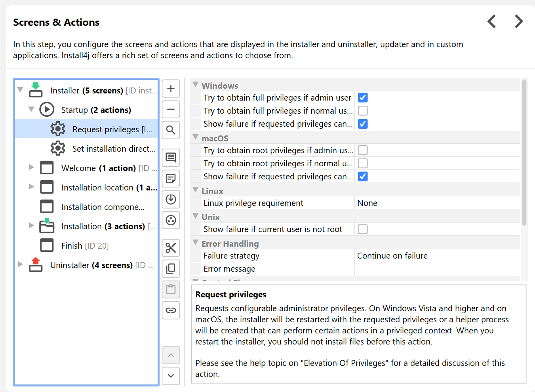535x392 pixels.
Task: Click the magnifier search icon
Action: tap(171, 130)
